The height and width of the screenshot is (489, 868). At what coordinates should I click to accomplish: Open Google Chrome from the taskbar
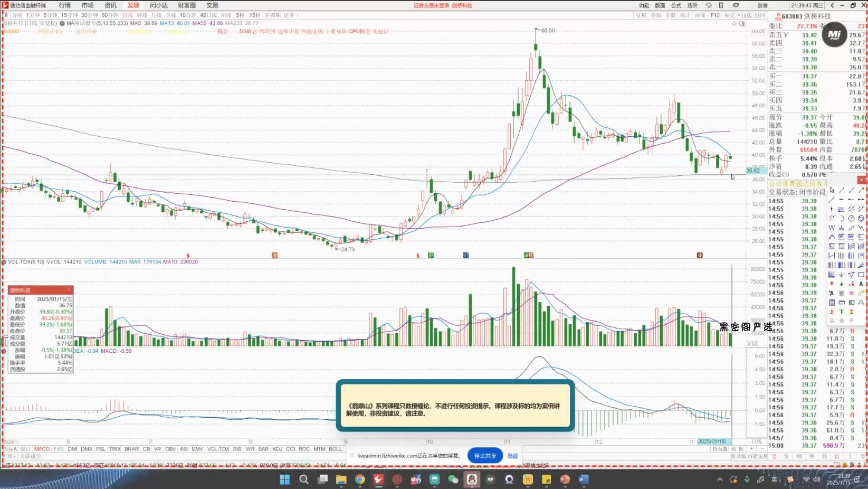(x=360, y=479)
